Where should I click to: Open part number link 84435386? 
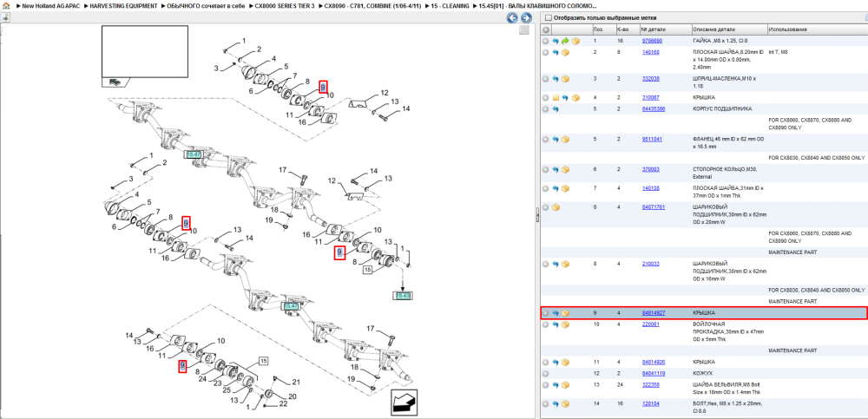(654, 109)
